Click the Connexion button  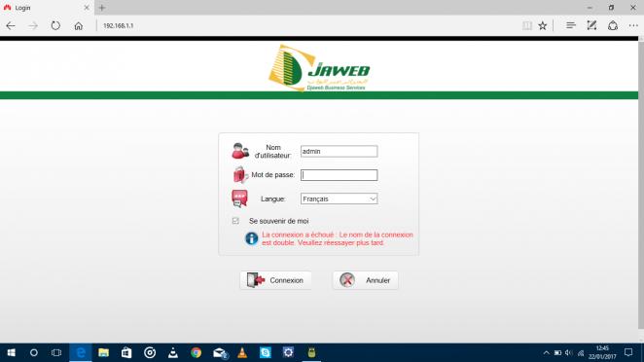(275, 280)
